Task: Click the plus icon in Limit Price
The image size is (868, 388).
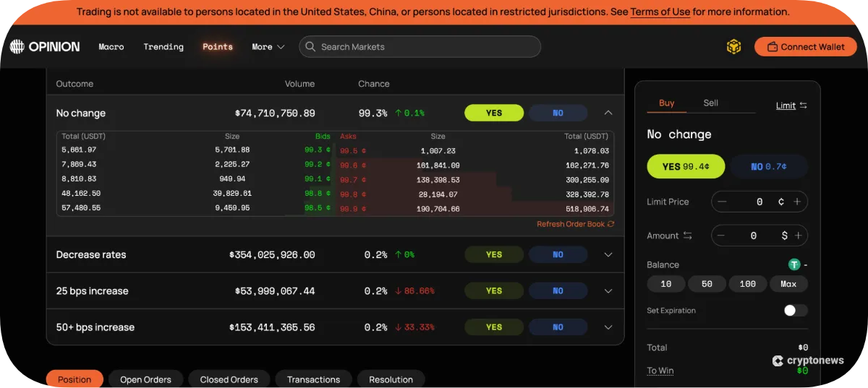Action: [x=797, y=202]
